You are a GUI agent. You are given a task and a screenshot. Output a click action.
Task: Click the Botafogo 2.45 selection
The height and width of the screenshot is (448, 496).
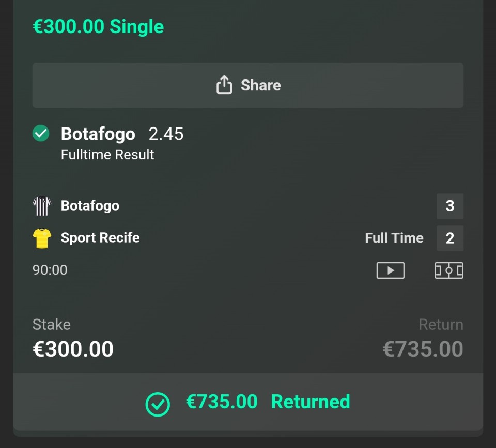[x=122, y=134]
